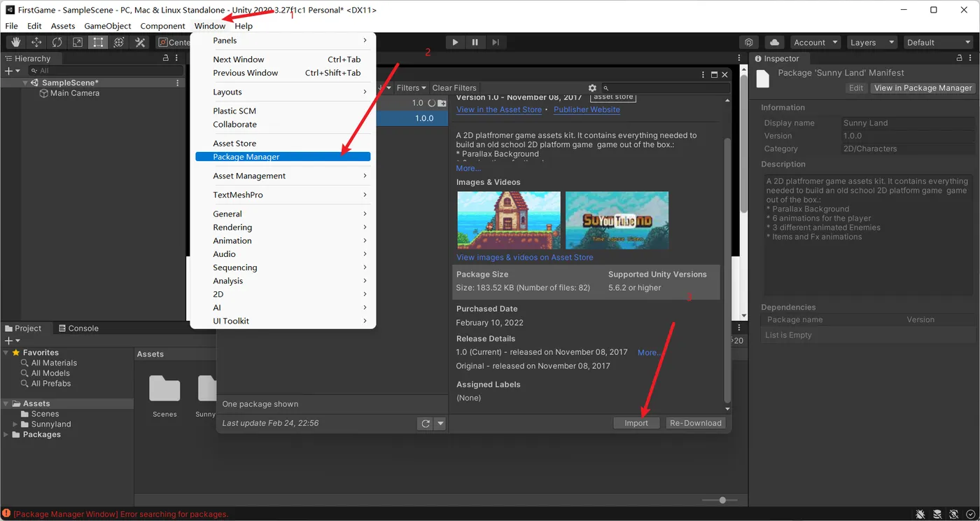Click the cloud services icon
This screenshot has height=521, width=980.
pos(774,43)
